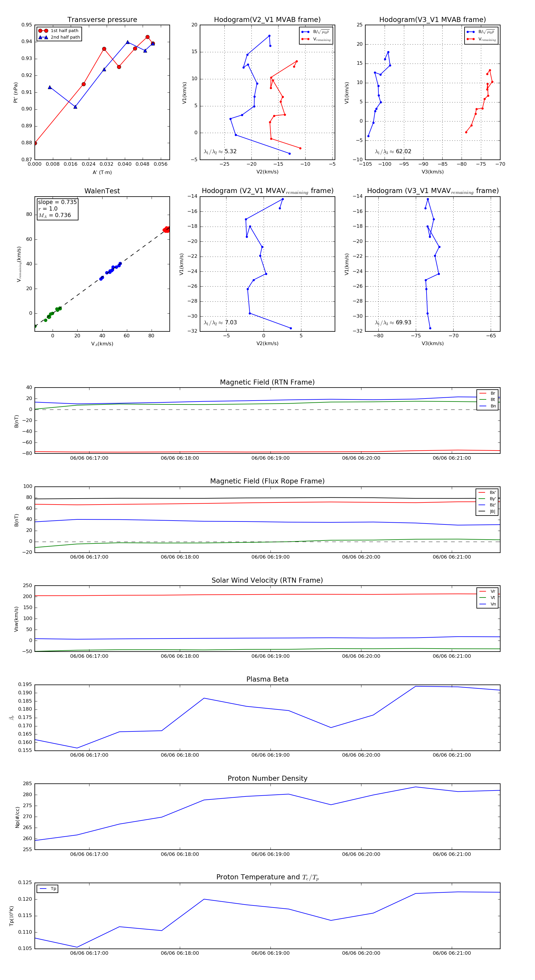Screen dimensions: 535x980
Task: Click the '2nd half path' legend entry
Action: pos(59,37)
